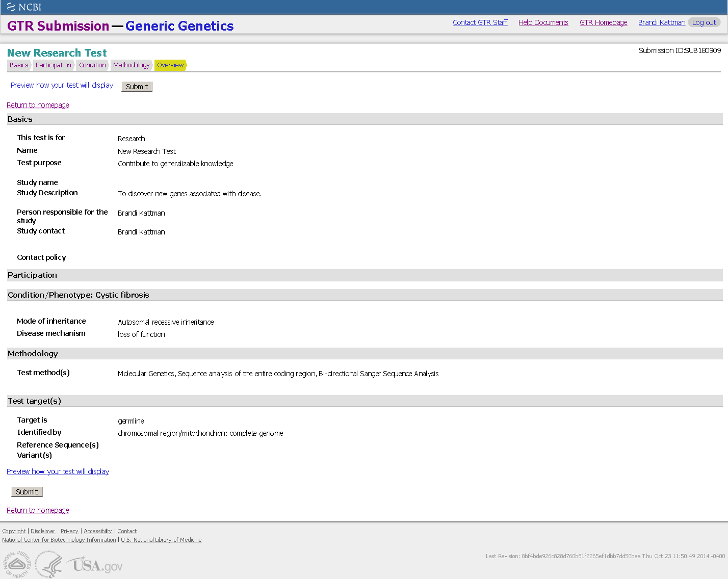Image resolution: width=728 pixels, height=579 pixels.
Task: Click the top Submit button
Action: point(137,87)
